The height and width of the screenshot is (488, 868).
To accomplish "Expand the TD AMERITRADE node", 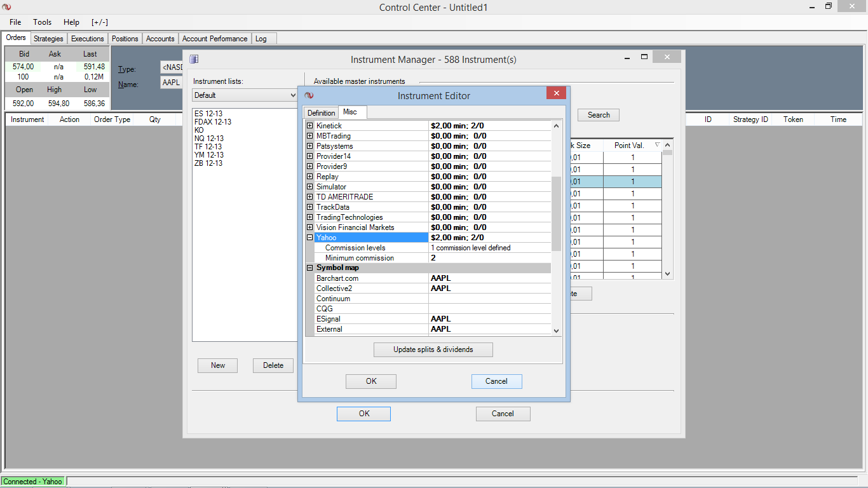I will click(310, 197).
